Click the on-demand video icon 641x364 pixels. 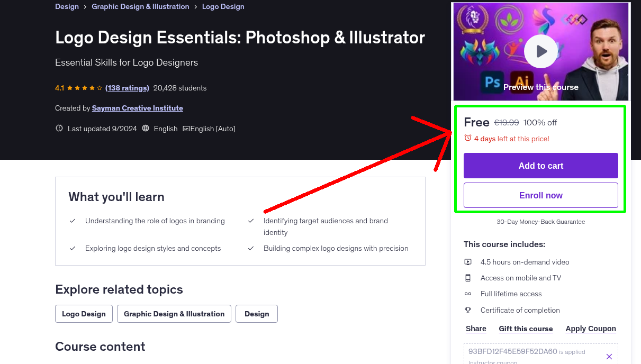pos(468,261)
